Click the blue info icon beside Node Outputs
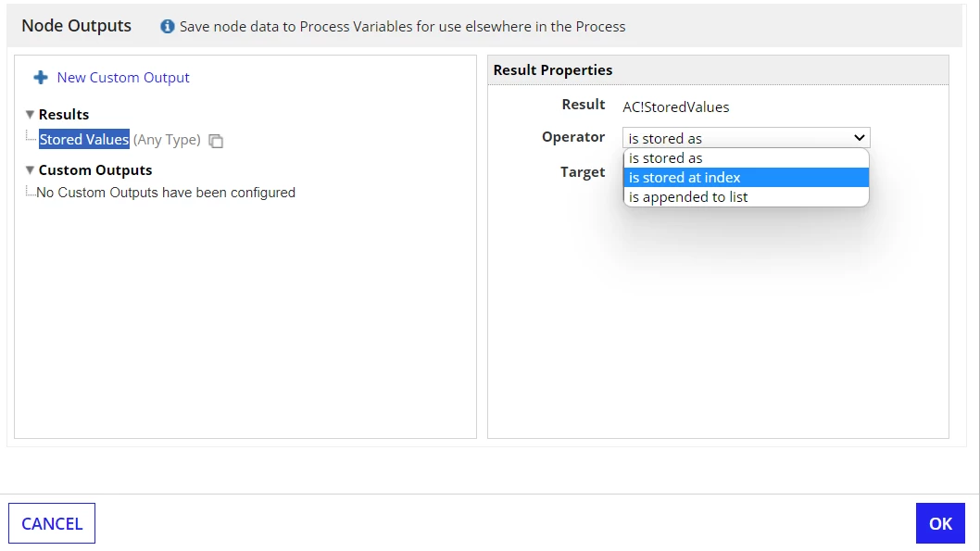This screenshot has width=980, height=551. [167, 26]
